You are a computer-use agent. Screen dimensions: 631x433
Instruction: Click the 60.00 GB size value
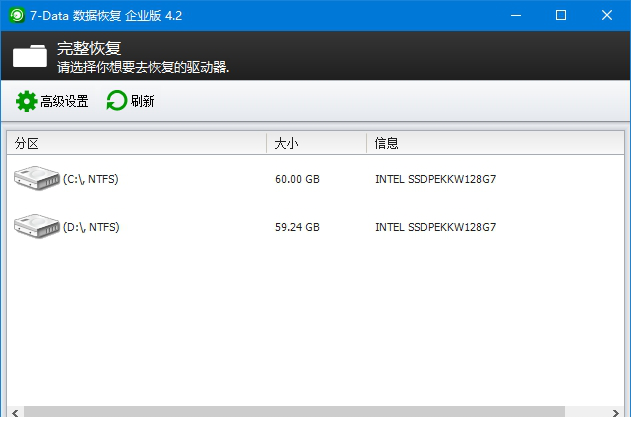tap(297, 179)
